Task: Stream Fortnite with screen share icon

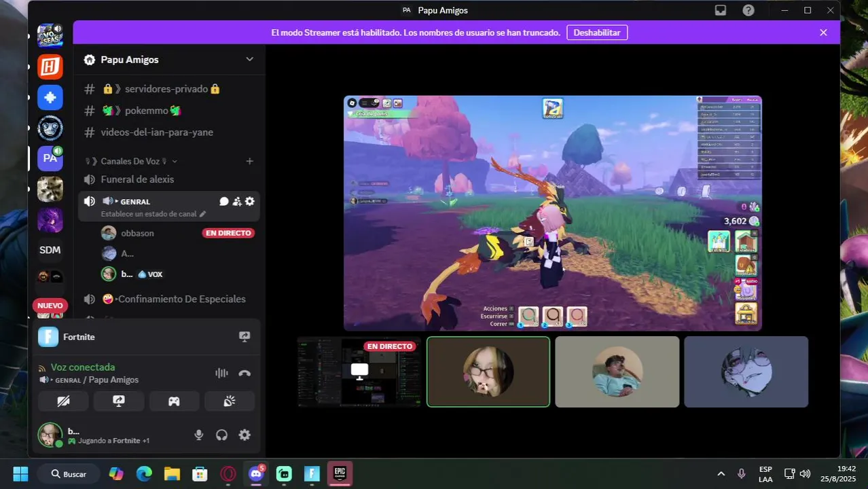Action: [x=245, y=337]
